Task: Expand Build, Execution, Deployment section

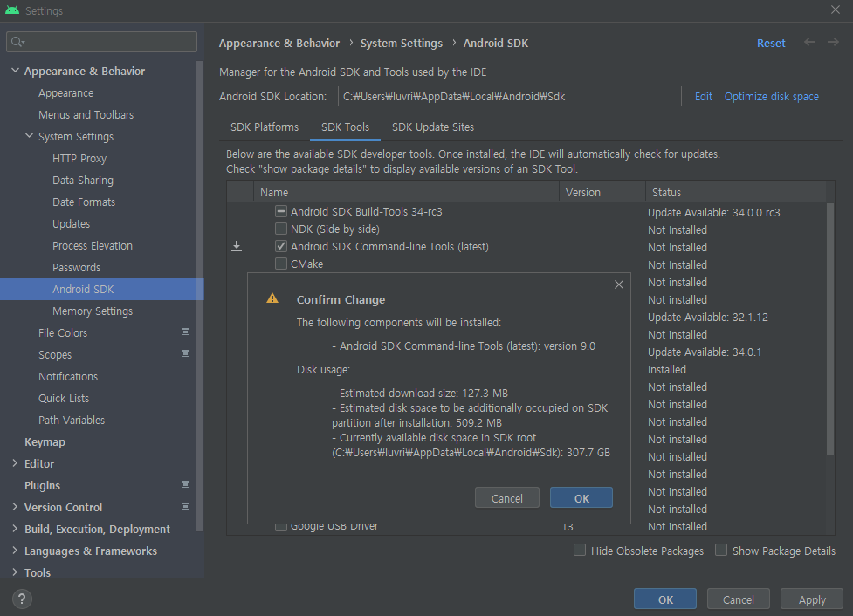Action: (x=15, y=529)
